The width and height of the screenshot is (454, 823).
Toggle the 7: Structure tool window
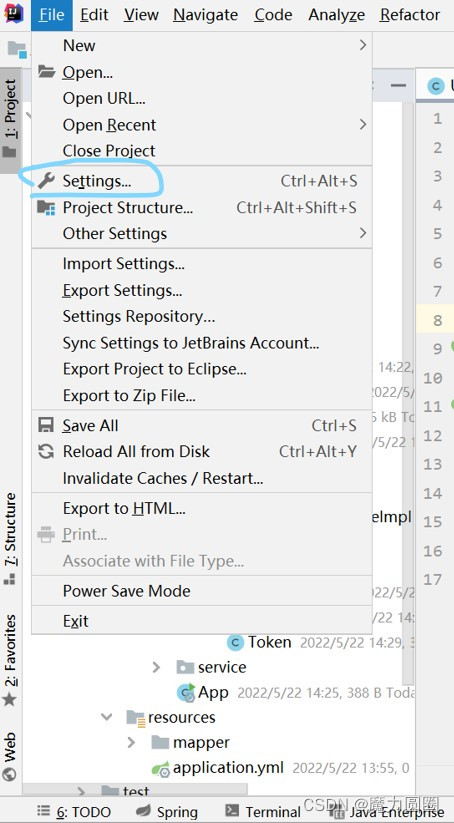click(10, 540)
